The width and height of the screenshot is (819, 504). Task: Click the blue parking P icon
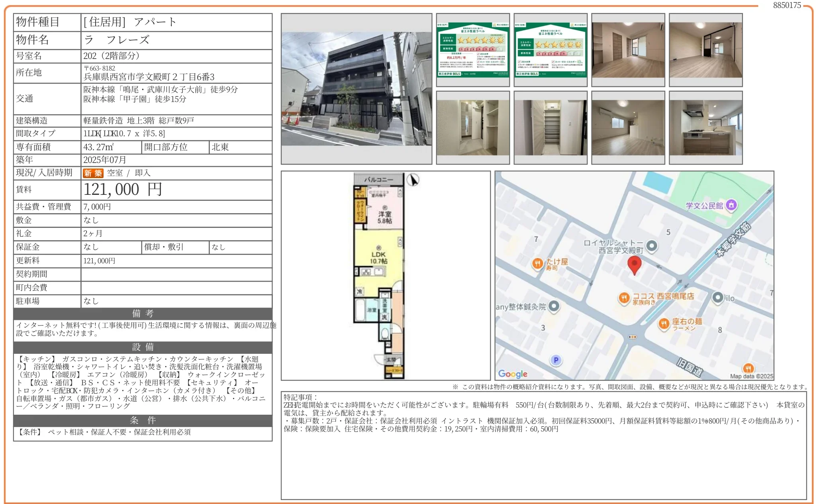(x=556, y=360)
